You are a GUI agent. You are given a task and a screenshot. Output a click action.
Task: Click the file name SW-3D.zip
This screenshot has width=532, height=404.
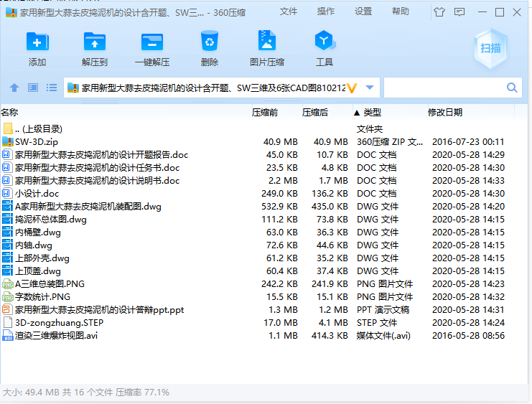(x=37, y=142)
